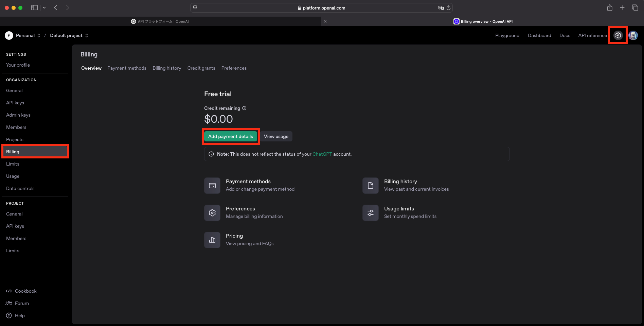Viewport: 644px width, 326px height.
Task: Click the Credit remaining info icon
Action: [x=244, y=108]
